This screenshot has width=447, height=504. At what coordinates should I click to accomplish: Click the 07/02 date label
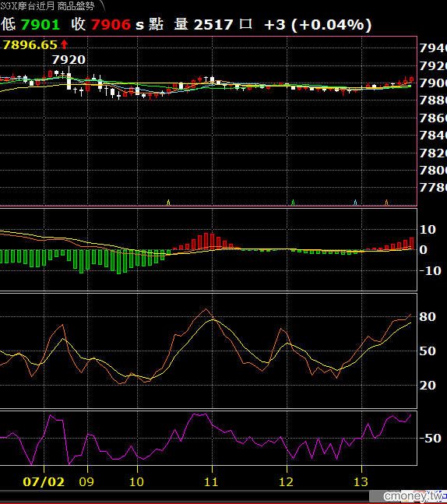(x=44, y=481)
